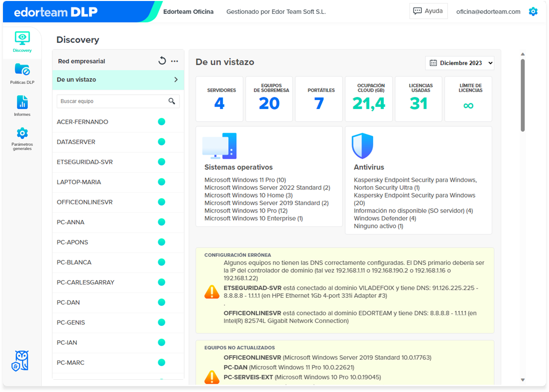The image size is (549, 392).
Task: Click the oficina@edorteam.com account link
Action: tap(488, 11)
